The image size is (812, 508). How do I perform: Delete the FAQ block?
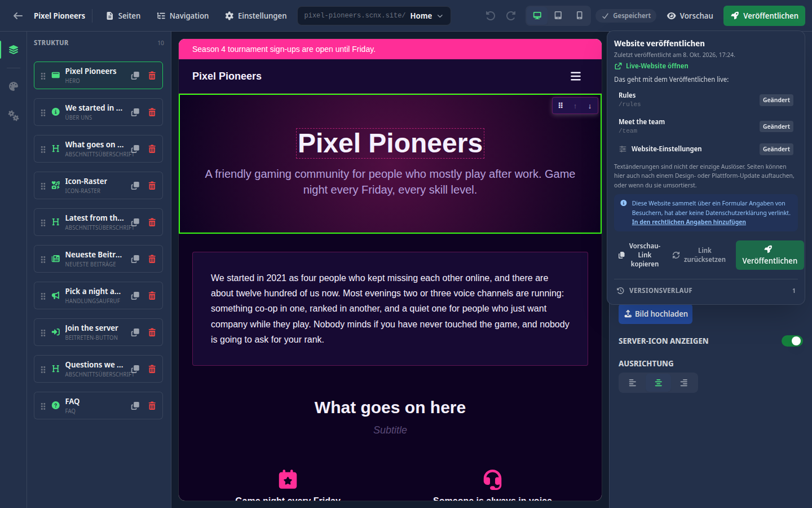click(152, 406)
